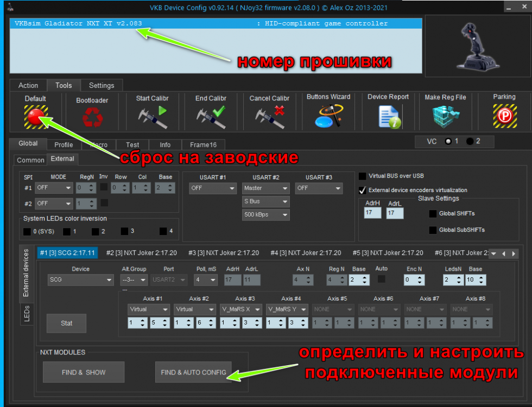Enable Virtual BUS over USB
Viewport: 532px width, 407px height.
coord(363,176)
